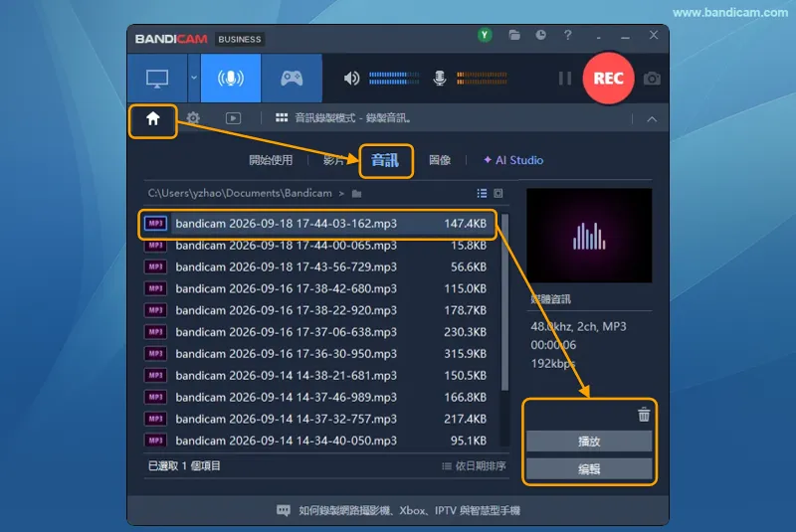
Task: Go to the Home tab icon
Action: (x=153, y=118)
